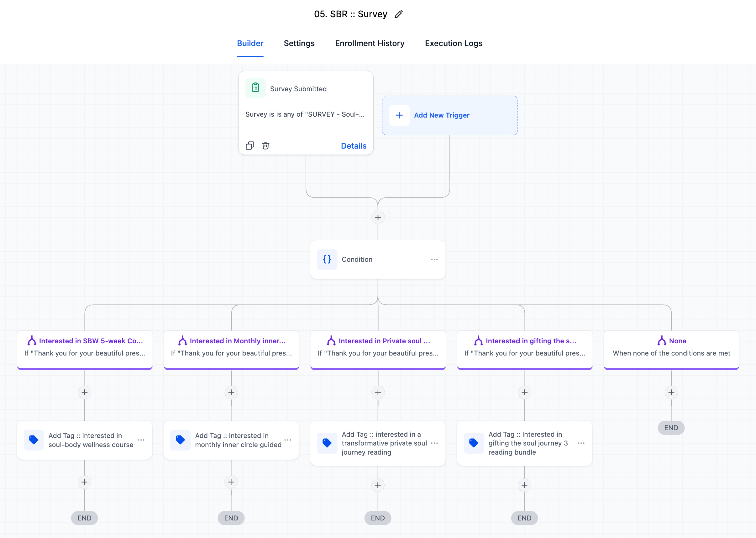Viewport: 756px width, 538px height.
Task: Click the Condition curly braces icon
Action: (x=327, y=259)
